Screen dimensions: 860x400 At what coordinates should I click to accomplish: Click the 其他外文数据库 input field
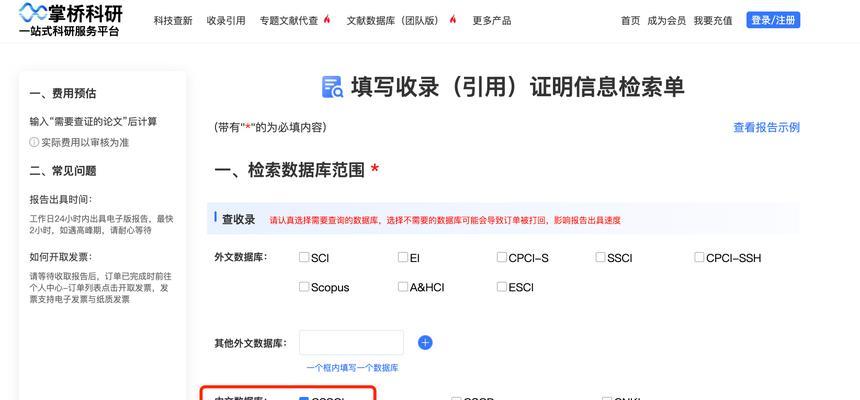pyautogui.click(x=352, y=343)
